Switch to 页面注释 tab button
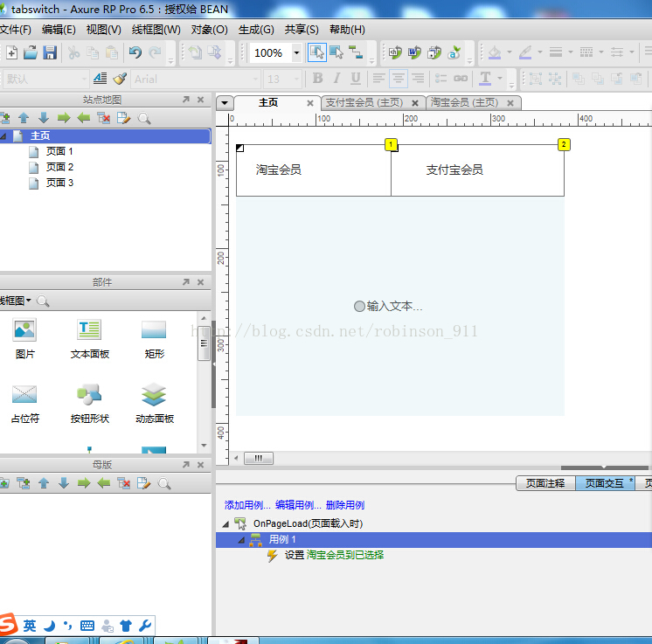 click(545, 483)
